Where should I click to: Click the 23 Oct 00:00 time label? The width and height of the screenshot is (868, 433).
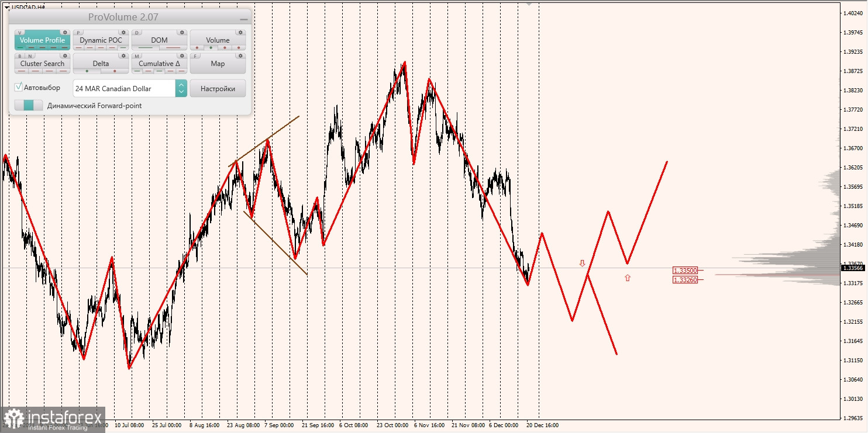(x=392, y=425)
